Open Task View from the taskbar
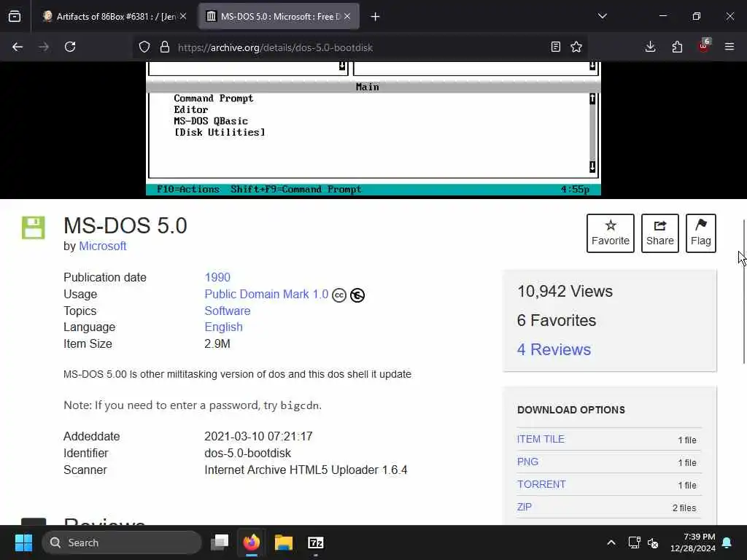The image size is (747, 560). tap(220, 542)
